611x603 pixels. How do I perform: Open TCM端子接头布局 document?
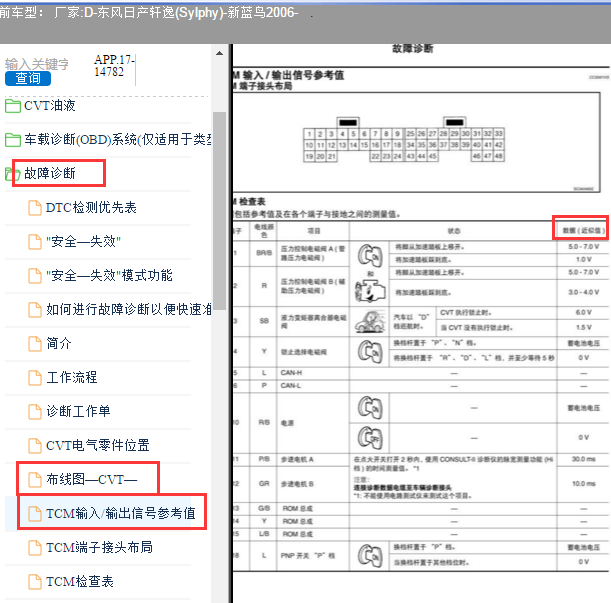pyautogui.click(x=99, y=547)
